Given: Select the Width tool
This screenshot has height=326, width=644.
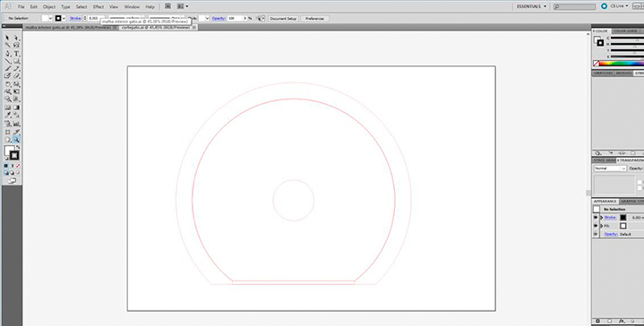Looking at the screenshot, I should pyautogui.click(x=7, y=91).
